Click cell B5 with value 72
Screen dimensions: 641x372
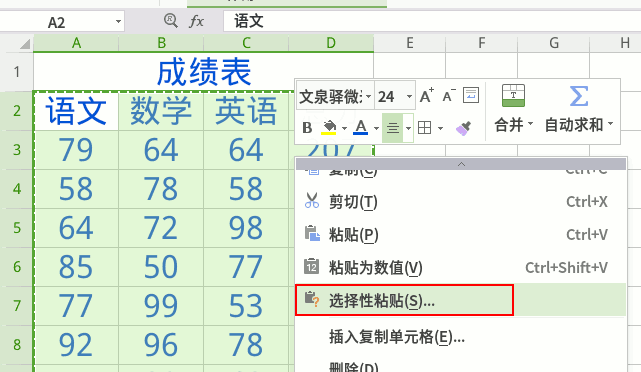[161, 228]
